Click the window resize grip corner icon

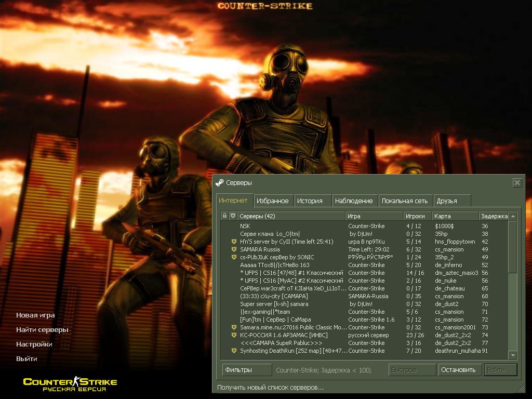point(521,388)
